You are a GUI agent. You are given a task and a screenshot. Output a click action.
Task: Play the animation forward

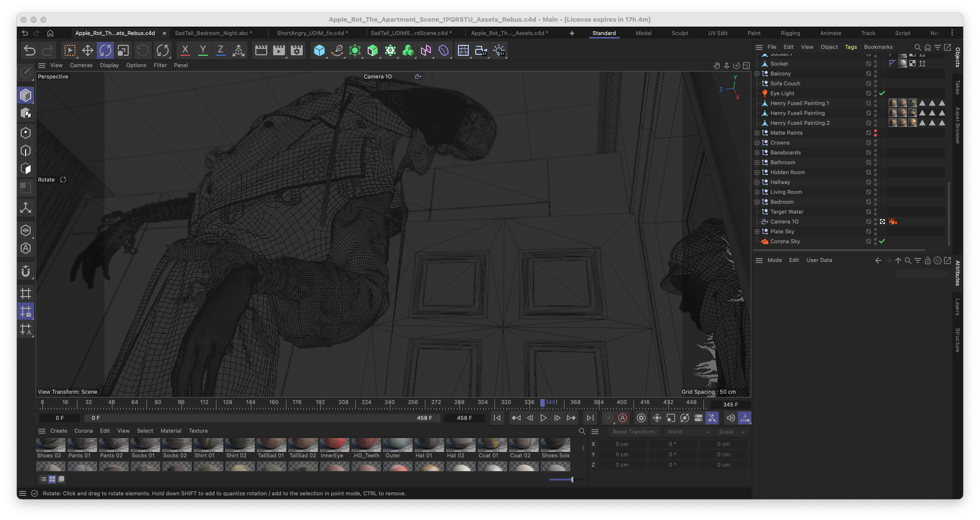[543, 418]
